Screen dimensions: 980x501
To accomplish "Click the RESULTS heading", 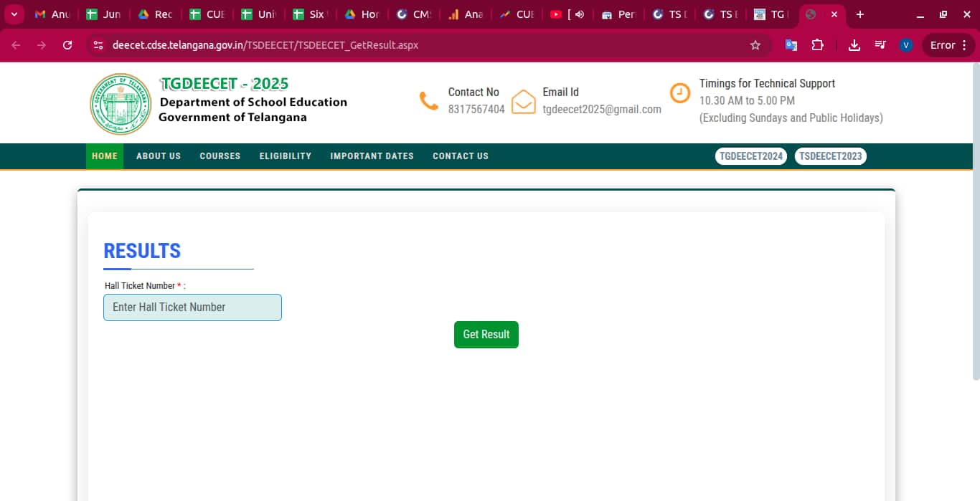I will 142,251.
